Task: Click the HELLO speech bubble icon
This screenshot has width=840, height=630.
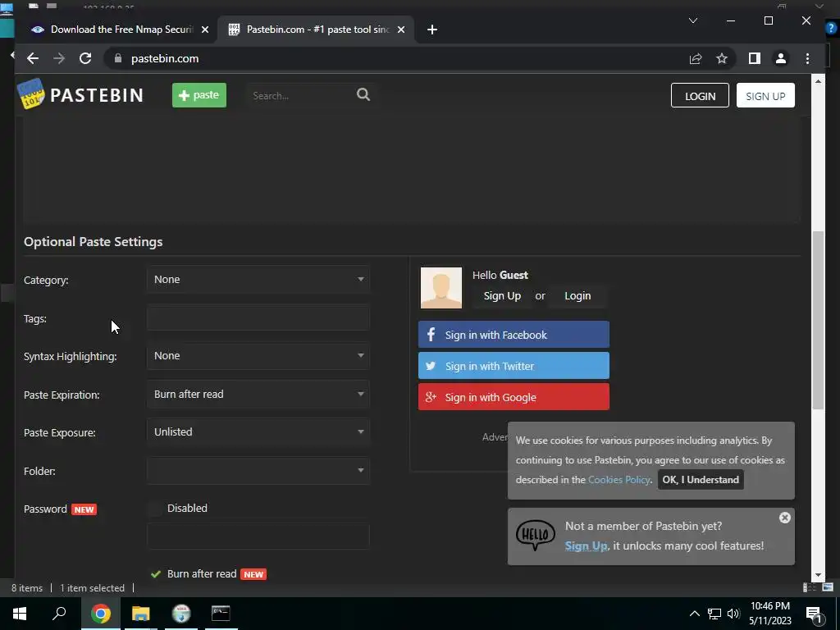Action: tap(535, 535)
